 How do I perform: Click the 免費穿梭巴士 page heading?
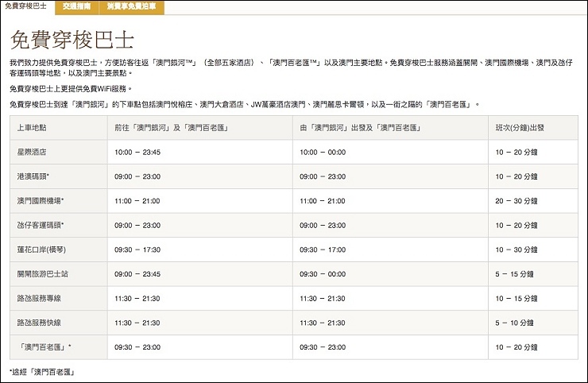[72, 40]
